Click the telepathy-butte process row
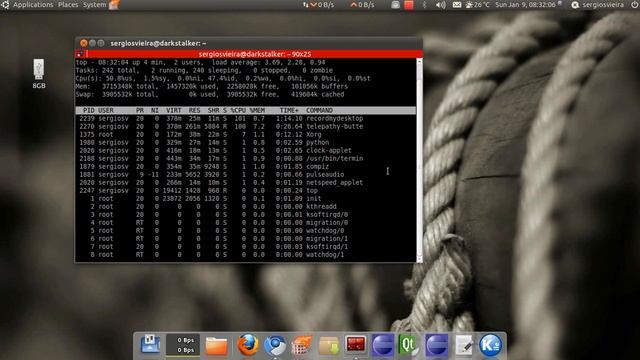The height and width of the screenshot is (360, 640). pos(246,127)
